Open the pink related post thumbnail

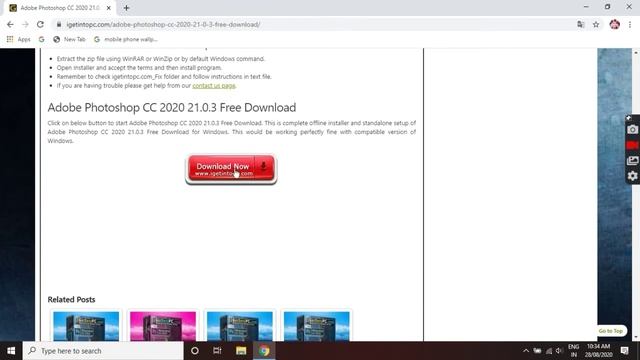[x=163, y=326]
